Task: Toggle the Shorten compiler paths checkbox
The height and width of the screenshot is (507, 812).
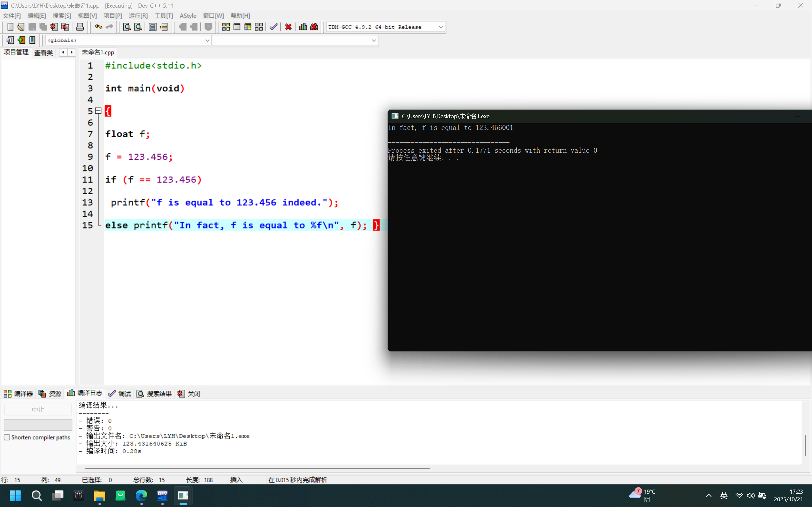Action: click(7, 437)
